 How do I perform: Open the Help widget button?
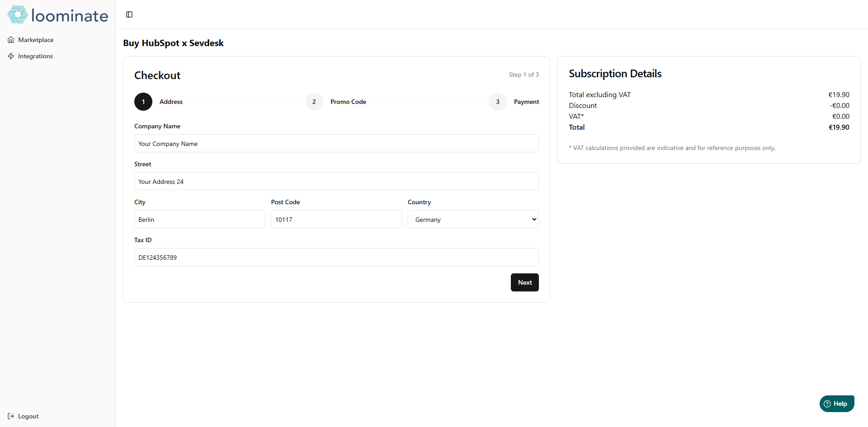(x=837, y=404)
